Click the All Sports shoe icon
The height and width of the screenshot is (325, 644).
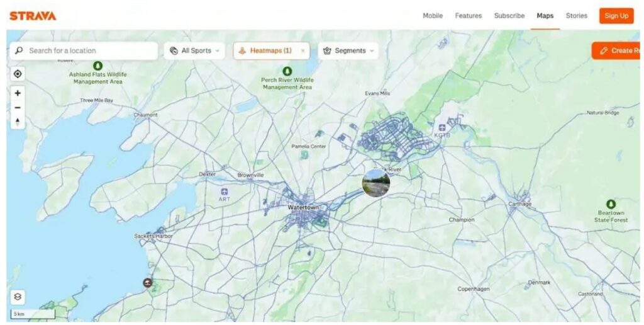174,50
